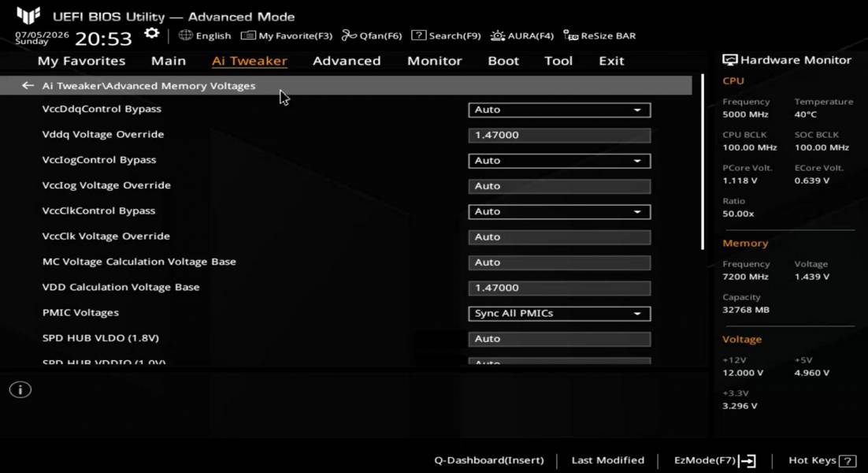
Task: Click the 20:53 clock display
Action: click(103, 39)
